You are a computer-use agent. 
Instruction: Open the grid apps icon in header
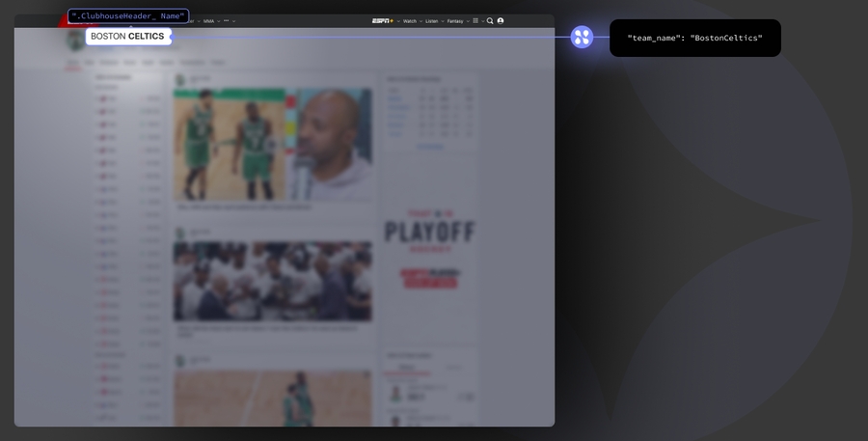pyautogui.click(x=475, y=20)
